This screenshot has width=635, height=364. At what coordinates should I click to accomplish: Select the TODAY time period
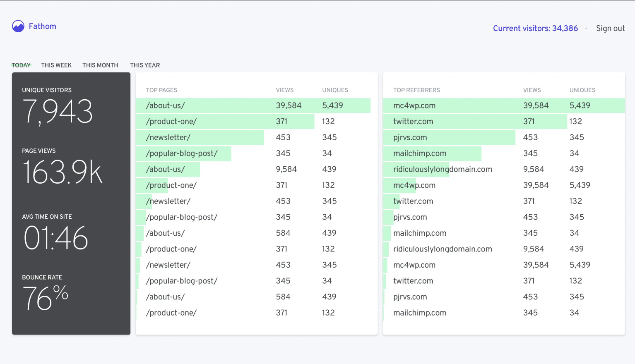pyautogui.click(x=21, y=65)
